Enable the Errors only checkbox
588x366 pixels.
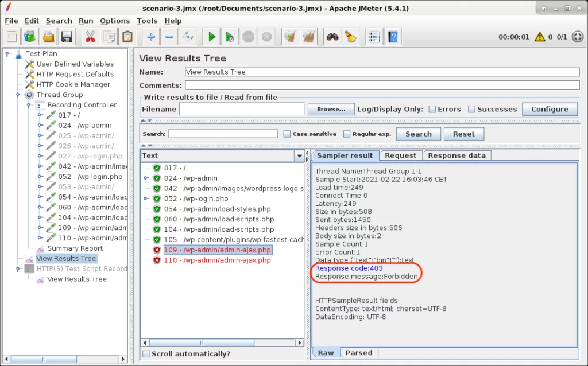432,109
